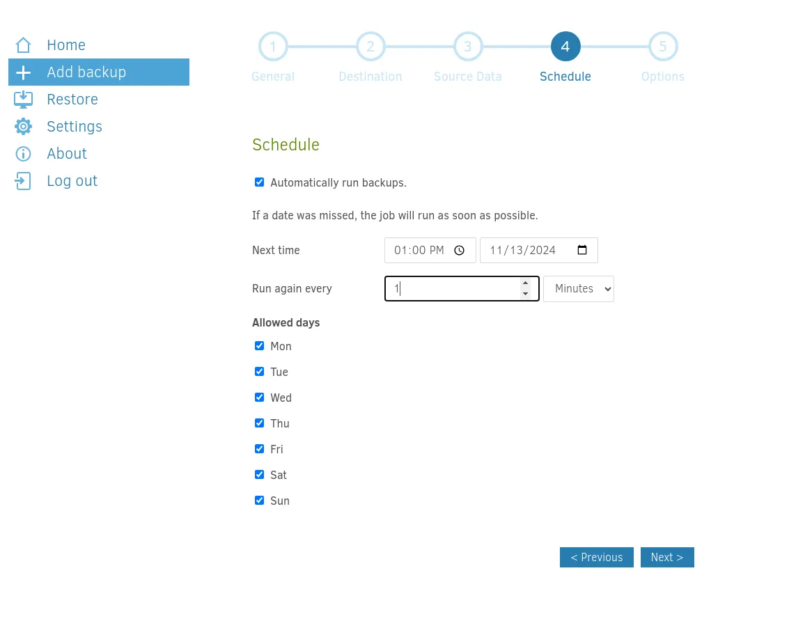Image resolution: width=812 pixels, height=644 pixels.
Task: Go to step 2 Destination circle
Action: 370,47
